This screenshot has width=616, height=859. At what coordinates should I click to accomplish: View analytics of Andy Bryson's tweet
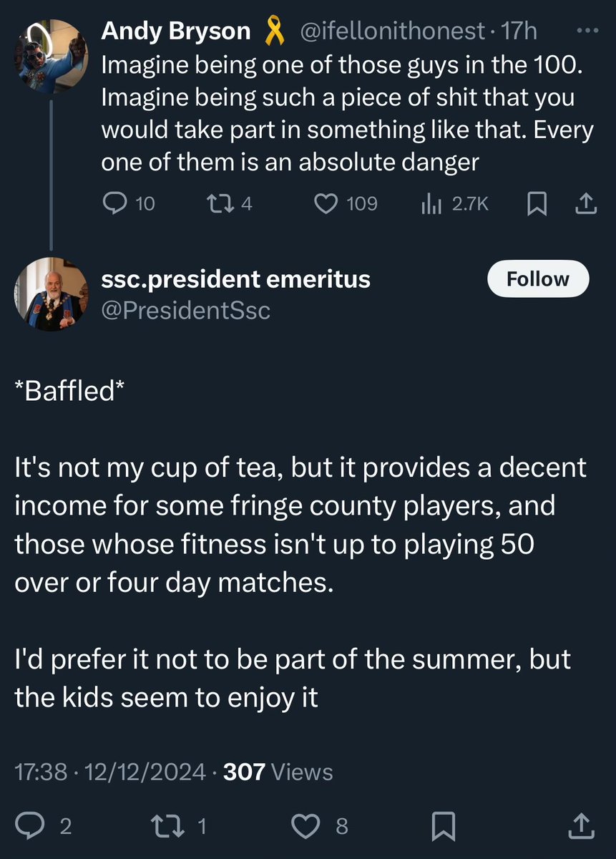430,205
